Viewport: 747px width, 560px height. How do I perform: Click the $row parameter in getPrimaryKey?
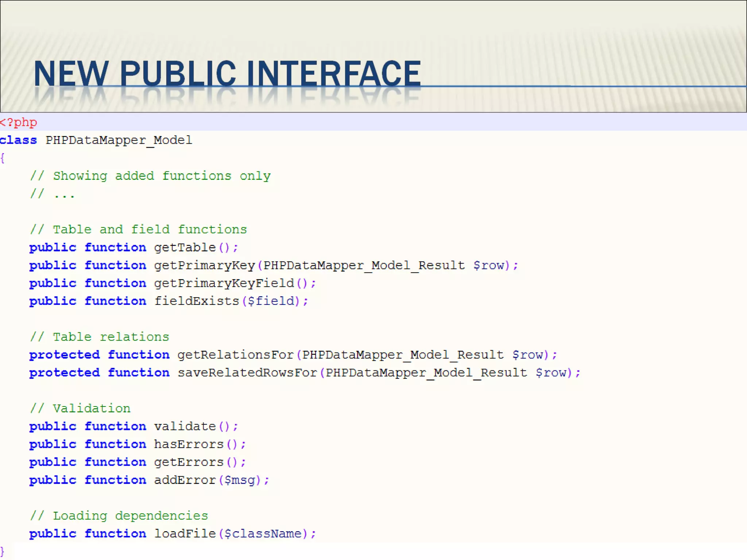click(489, 265)
